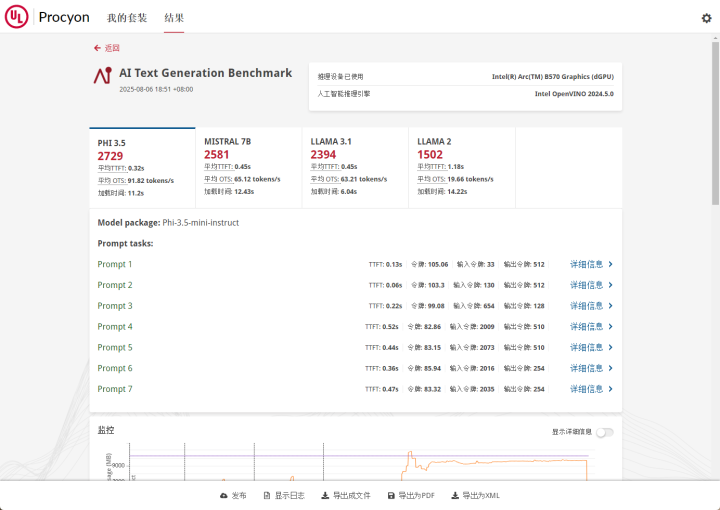Click the Prompt 3 label
720x510 pixels.
click(x=115, y=306)
